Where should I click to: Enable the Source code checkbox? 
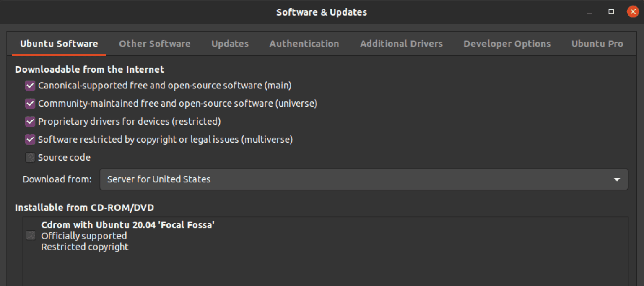click(30, 157)
